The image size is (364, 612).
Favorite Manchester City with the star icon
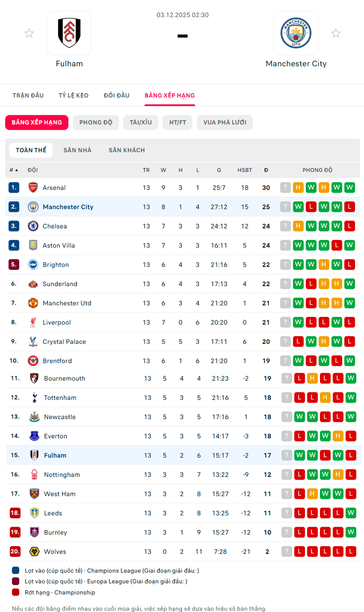coord(336,33)
